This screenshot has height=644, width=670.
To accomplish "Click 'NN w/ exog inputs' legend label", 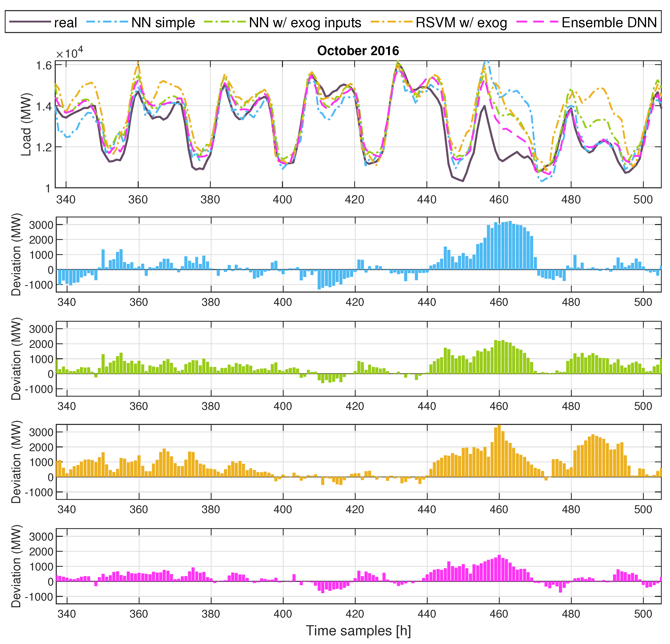I will (305, 23).
